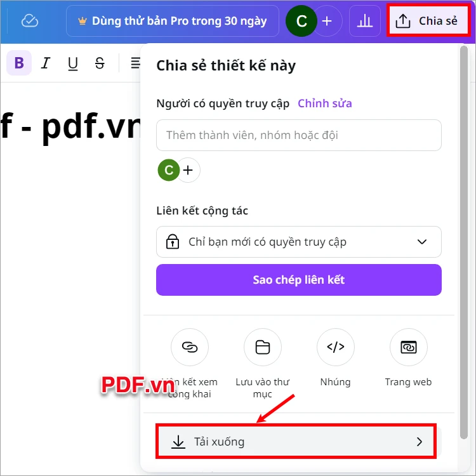Expand the Tải xuống menu item
Screen dimensions: 476x476
click(296, 441)
